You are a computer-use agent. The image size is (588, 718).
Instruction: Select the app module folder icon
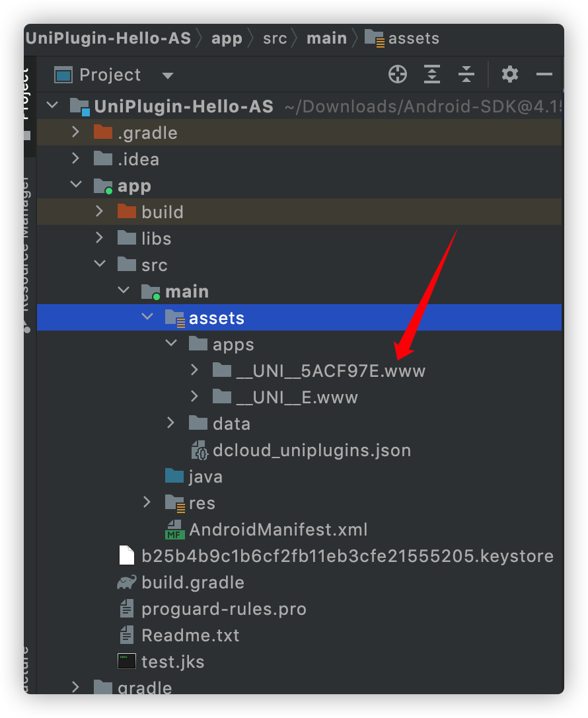click(103, 186)
